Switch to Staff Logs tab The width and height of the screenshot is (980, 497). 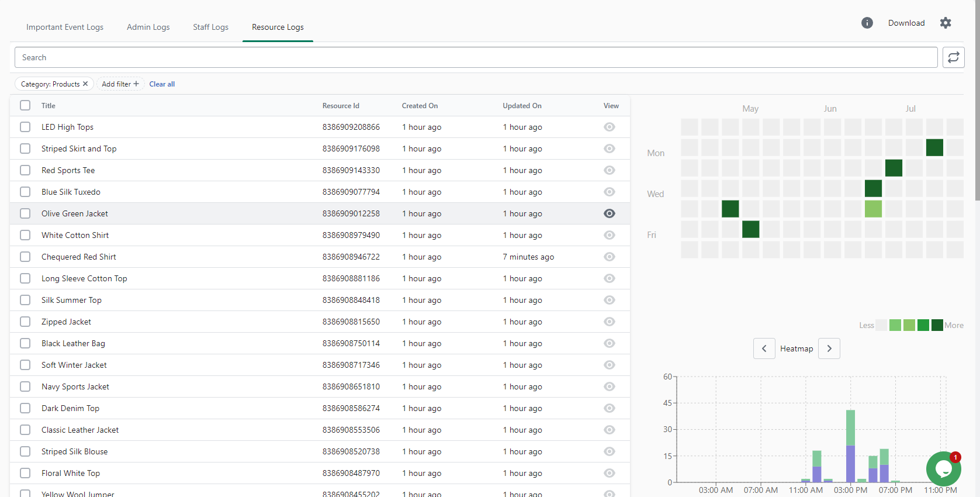[x=211, y=27]
